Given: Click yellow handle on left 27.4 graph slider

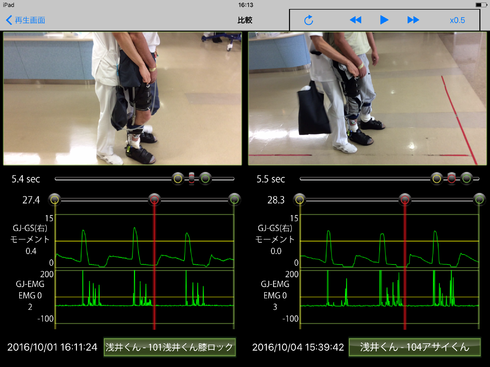Looking at the screenshot, I should [55, 200].
